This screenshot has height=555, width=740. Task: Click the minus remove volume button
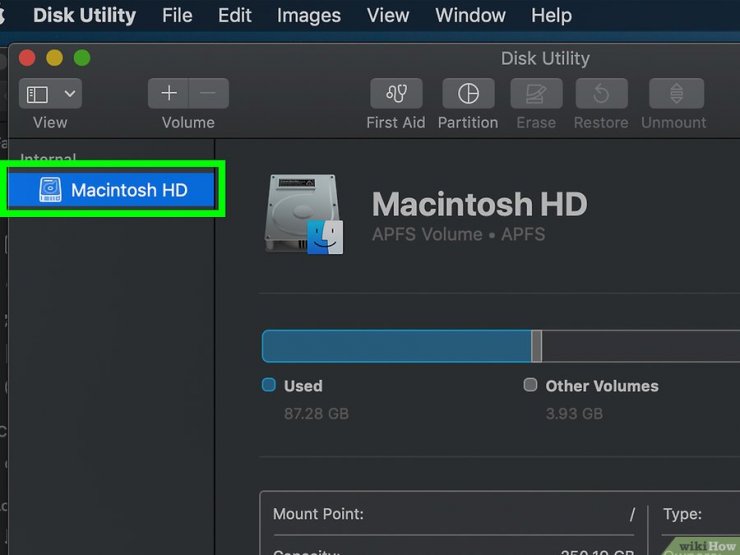[x=209, y=93]
